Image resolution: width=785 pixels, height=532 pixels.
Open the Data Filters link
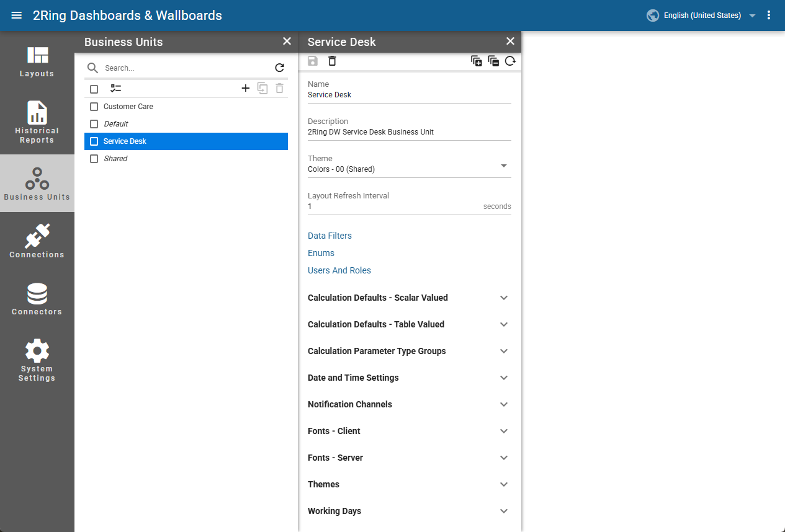330,236
